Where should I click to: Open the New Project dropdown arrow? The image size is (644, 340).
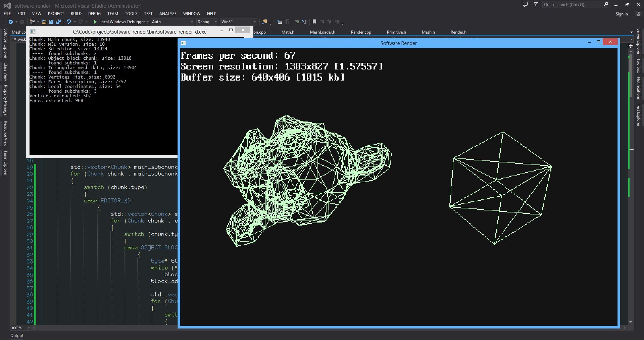click(38, 22)
